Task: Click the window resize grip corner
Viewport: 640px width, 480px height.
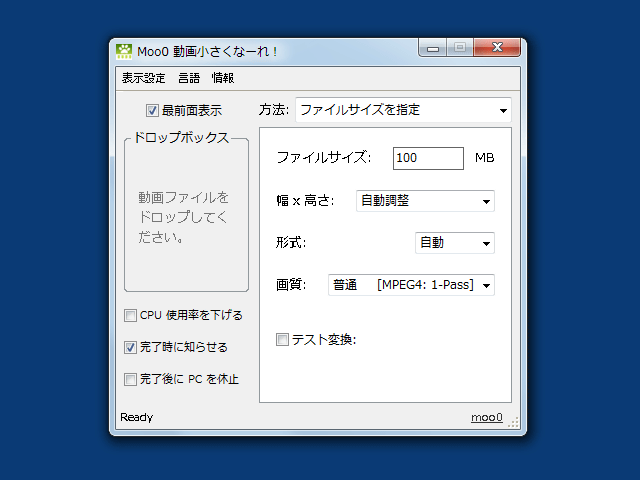Action: pos(514,422)
